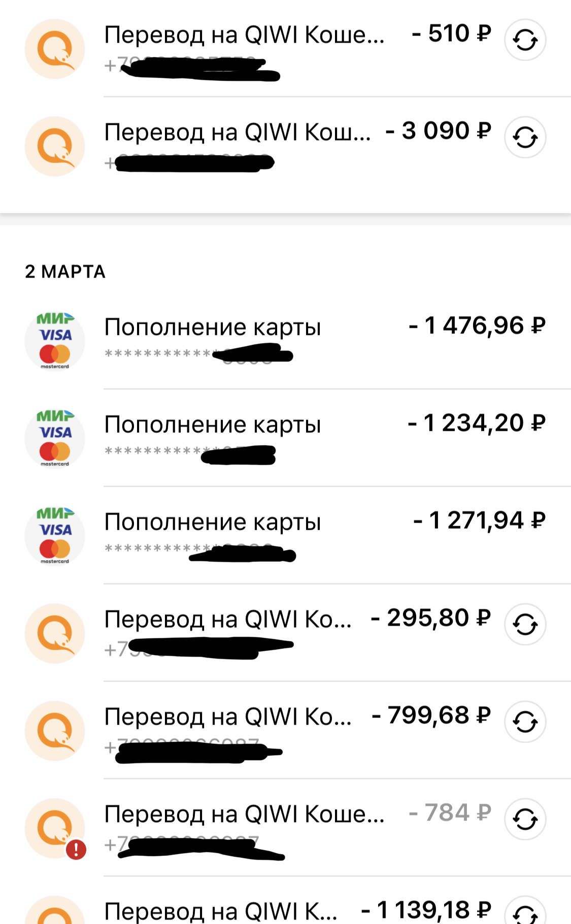Tap repeat icon for the 510 ₽ transfer
Image resolution: width=571 pixels, height=924 pixels.
click(x=525, y=40)
